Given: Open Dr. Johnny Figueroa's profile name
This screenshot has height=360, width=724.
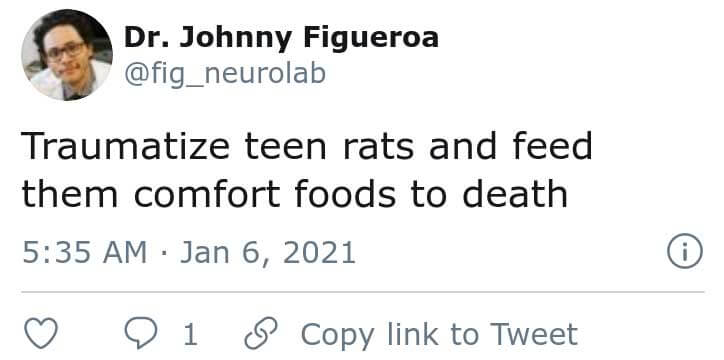Looking at the screenshot, I should [x=281, y=38].
